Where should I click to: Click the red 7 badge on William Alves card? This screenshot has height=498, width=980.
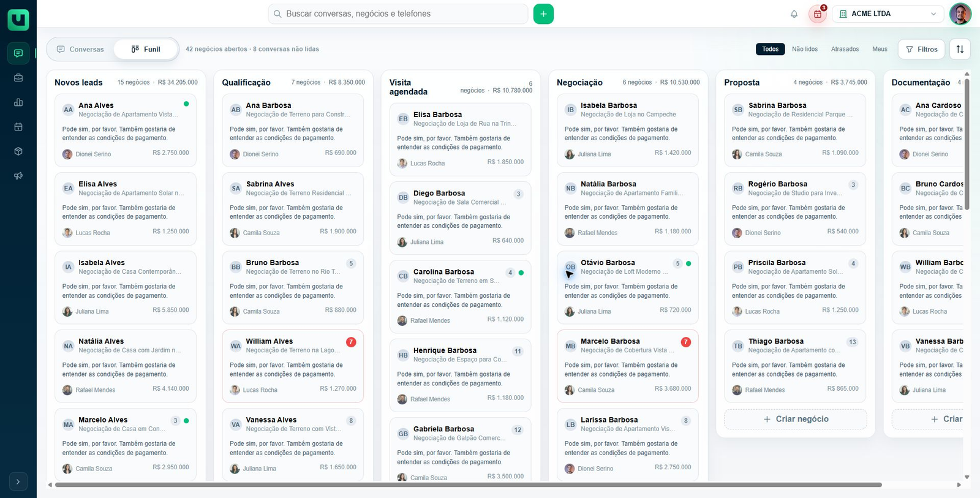click(x=351, y=342)
